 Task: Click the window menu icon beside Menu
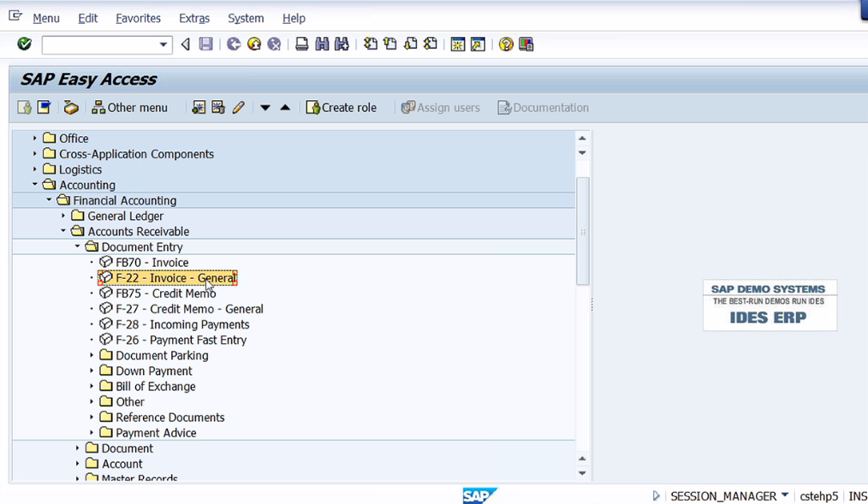tap(15, 16)
